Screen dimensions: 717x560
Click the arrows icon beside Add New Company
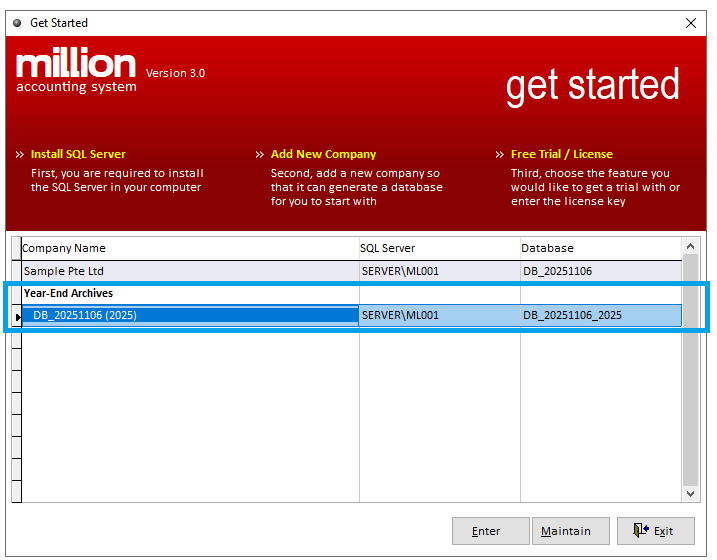tap(260, 155)
